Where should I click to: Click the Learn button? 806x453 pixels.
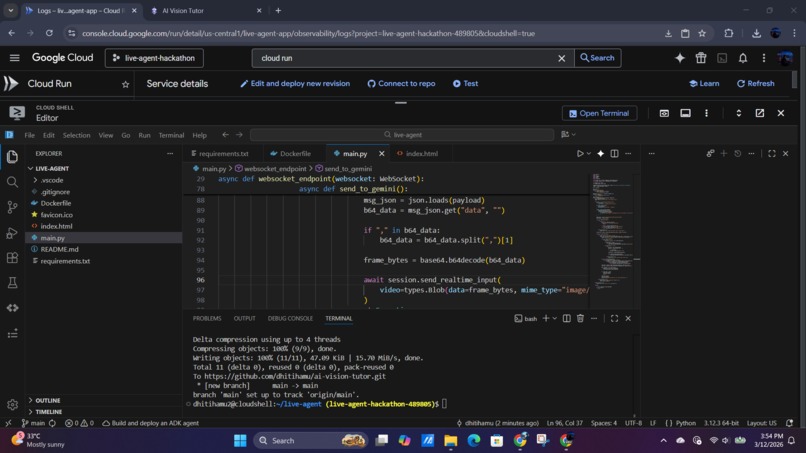(704, 83)
